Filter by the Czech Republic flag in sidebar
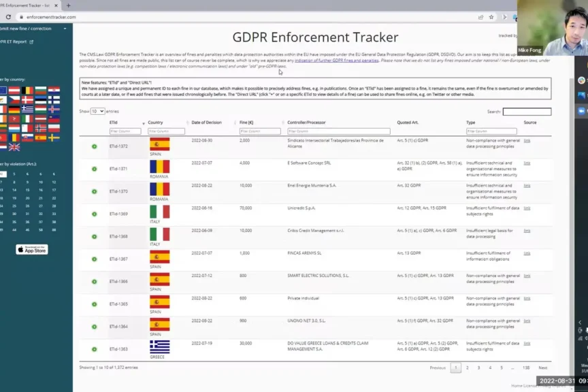This screenshot has height=392, width=588. (x=14, y=100)
